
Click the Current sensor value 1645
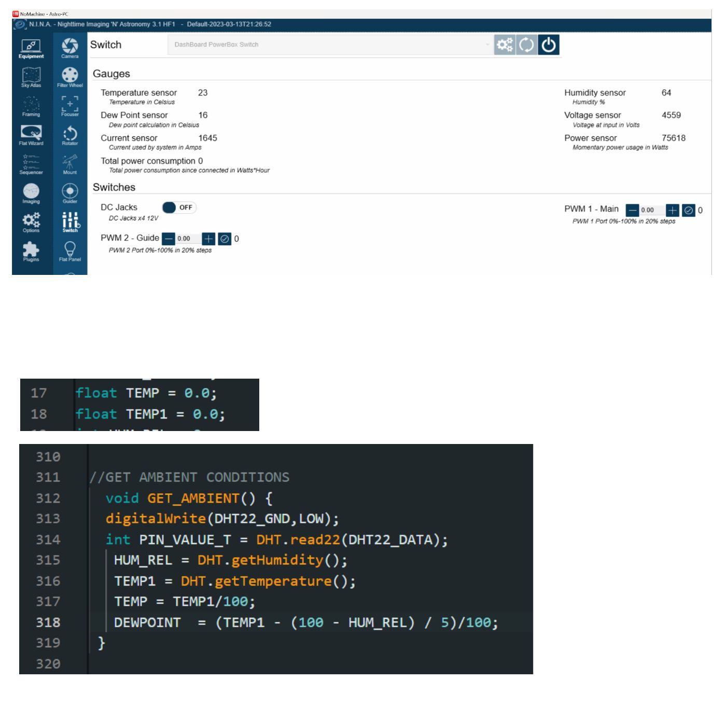[x=207, y=138]
